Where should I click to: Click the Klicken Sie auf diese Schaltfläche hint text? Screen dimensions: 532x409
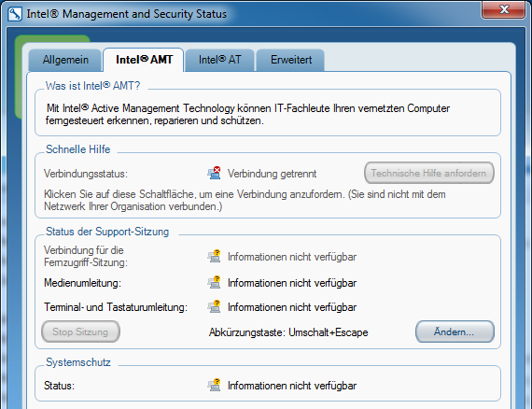[245, 200]
